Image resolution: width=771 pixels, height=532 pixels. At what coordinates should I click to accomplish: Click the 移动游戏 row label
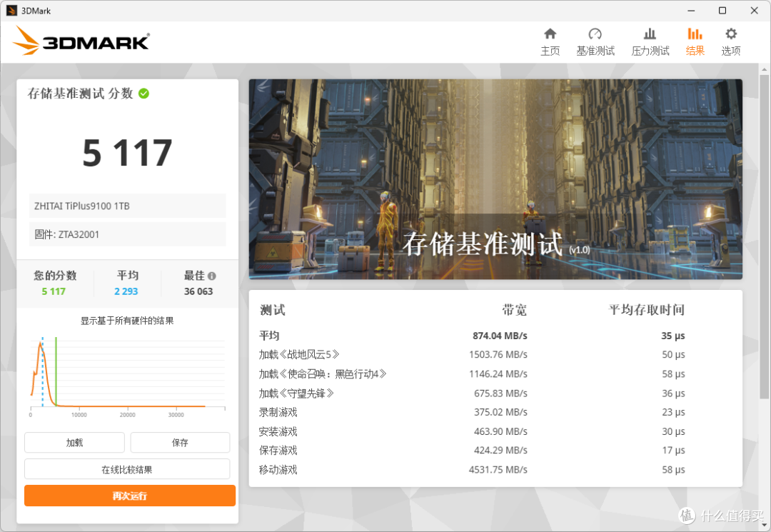click(278, 470)
